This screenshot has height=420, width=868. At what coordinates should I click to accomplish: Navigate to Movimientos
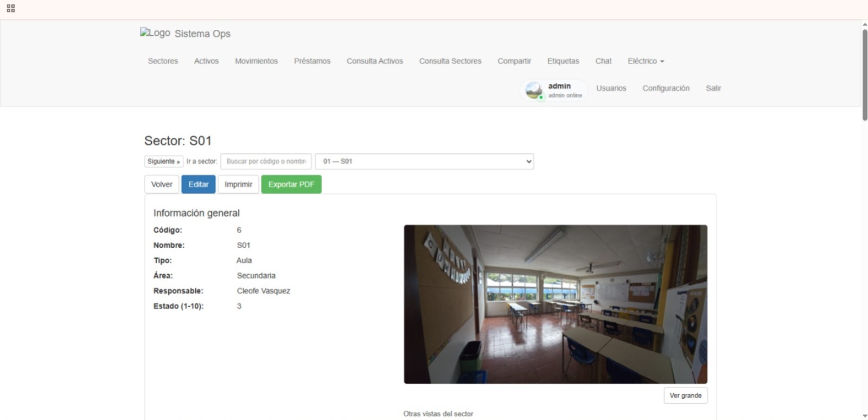pos(256,61)
